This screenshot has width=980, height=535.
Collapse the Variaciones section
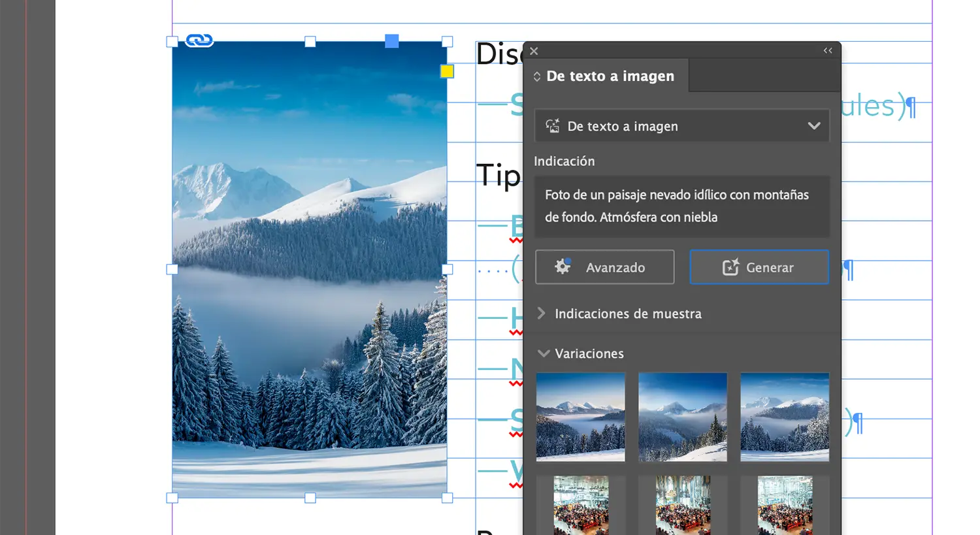click(x=543, y=353)
